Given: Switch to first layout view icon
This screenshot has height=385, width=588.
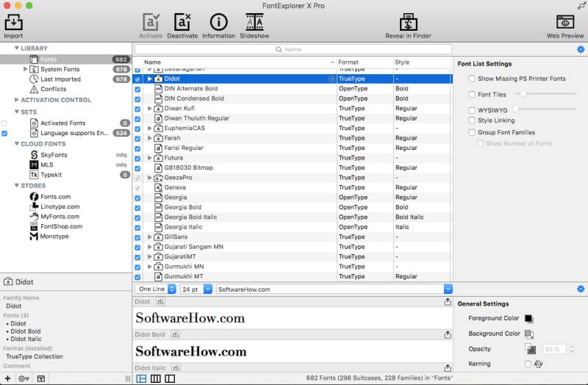Looking at the screenshot, I should (141, 378).
